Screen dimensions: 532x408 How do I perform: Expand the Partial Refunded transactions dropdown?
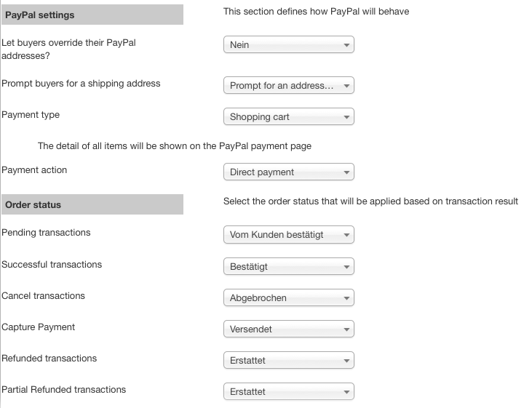coord(288,392)
